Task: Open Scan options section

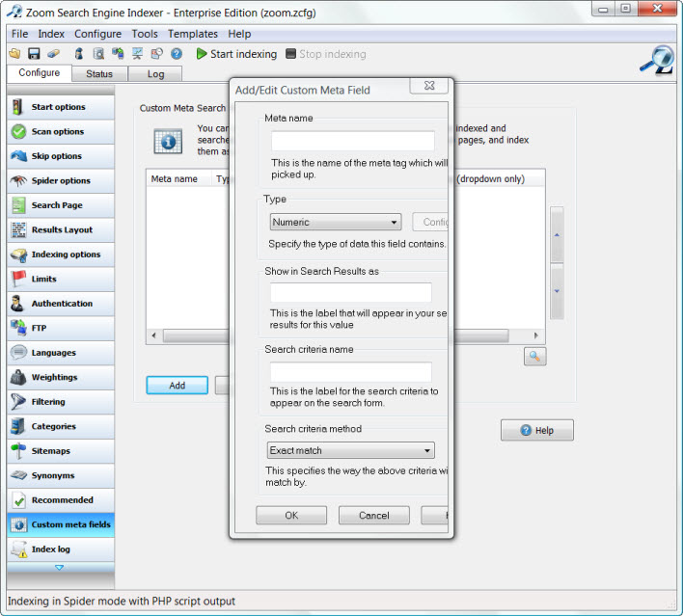Action: coord(61,131)
